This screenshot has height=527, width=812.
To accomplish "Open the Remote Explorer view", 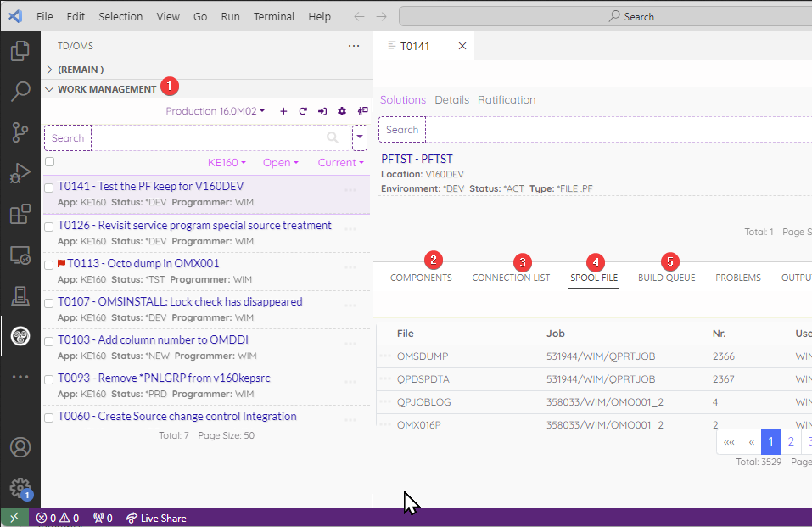I will pyautogui.click(x=20, y=255).
